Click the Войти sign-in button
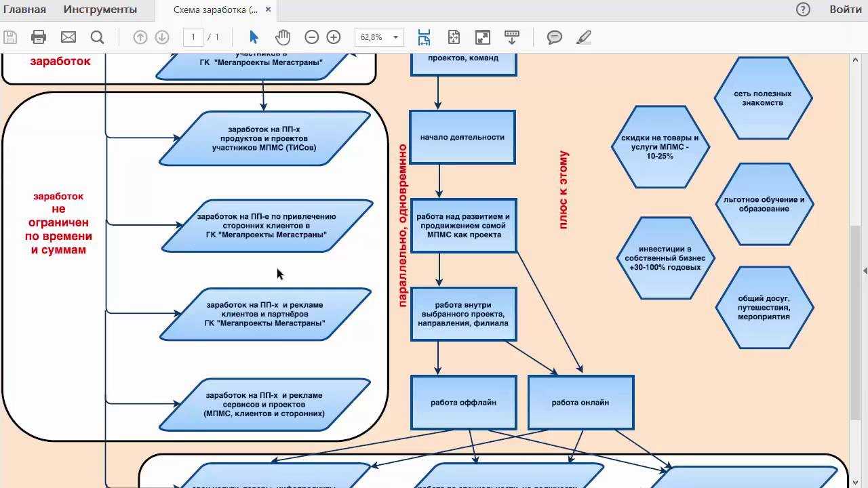Screen dimensions: 868x488 (846, 9)
